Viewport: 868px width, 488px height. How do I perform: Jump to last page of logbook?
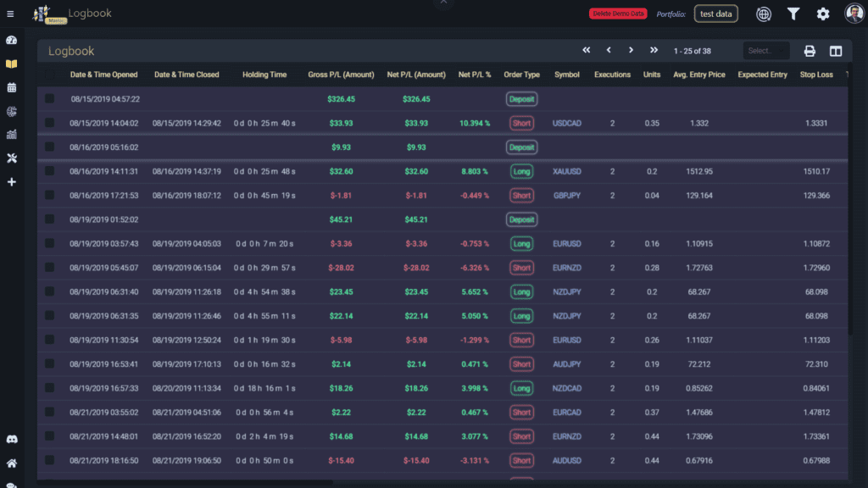click(x=654, y=51)
